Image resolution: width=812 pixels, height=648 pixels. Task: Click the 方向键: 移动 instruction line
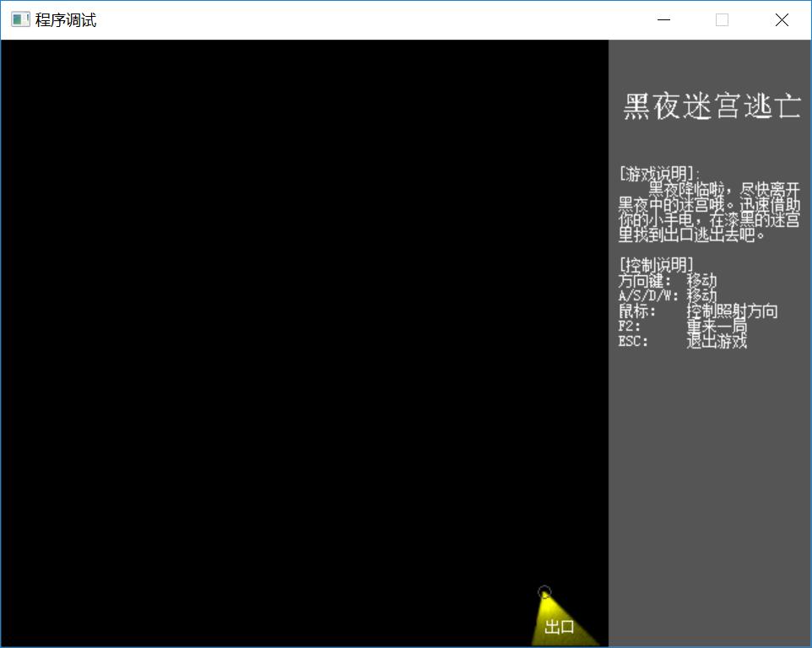[667, 280]
